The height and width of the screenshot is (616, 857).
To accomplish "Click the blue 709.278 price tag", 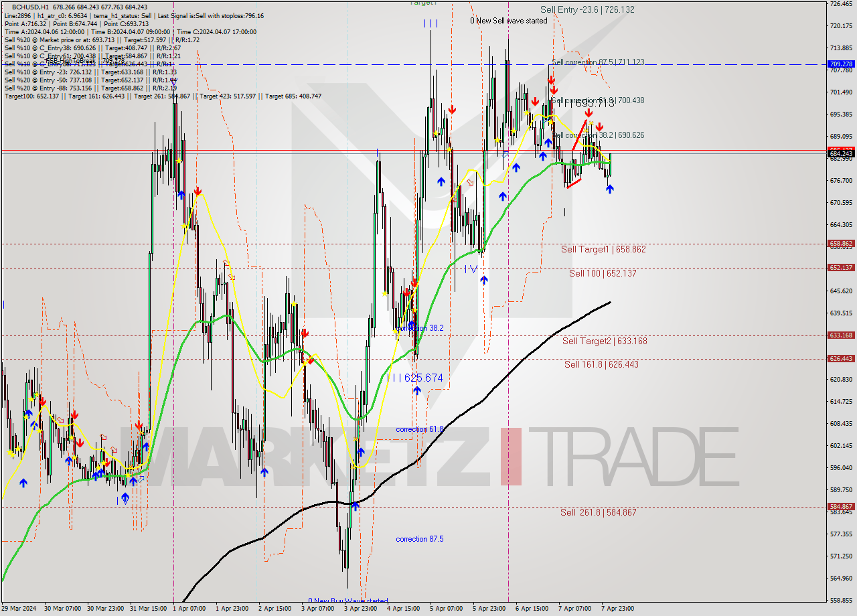I will coord(841,64).
